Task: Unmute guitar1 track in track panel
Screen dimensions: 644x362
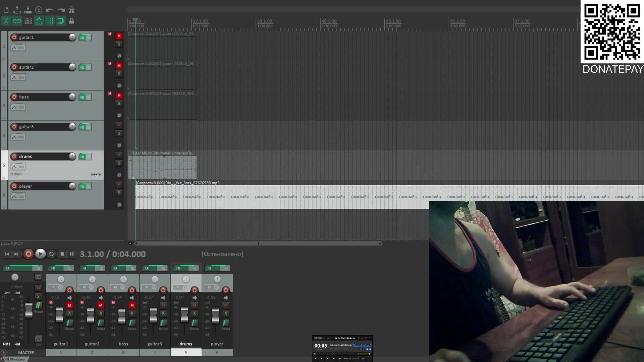Action: (x=119, y=36)
